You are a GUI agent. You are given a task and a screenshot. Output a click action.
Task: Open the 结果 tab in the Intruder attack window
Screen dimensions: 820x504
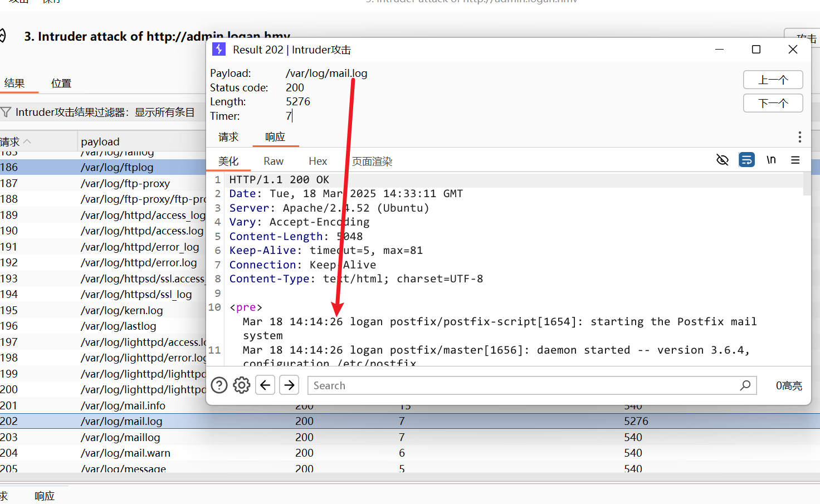pos(14,84)
